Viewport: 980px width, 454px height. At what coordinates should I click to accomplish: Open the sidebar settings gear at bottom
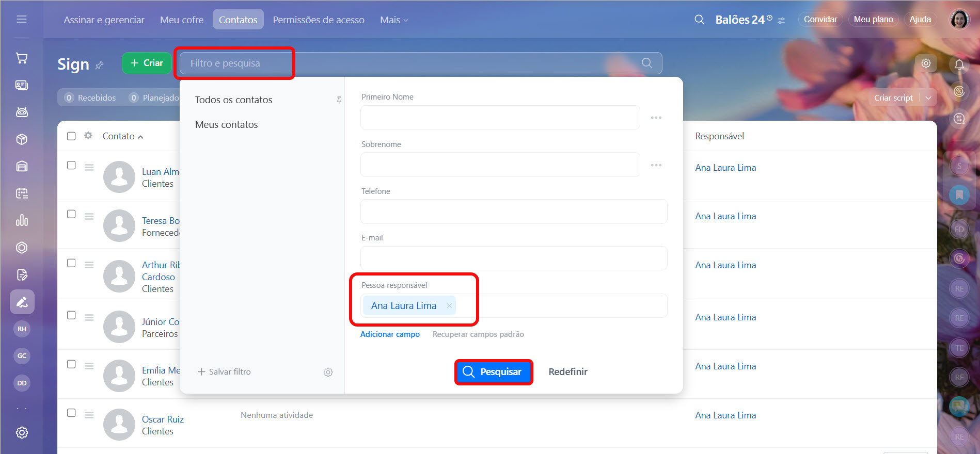(x=22, y=432)
